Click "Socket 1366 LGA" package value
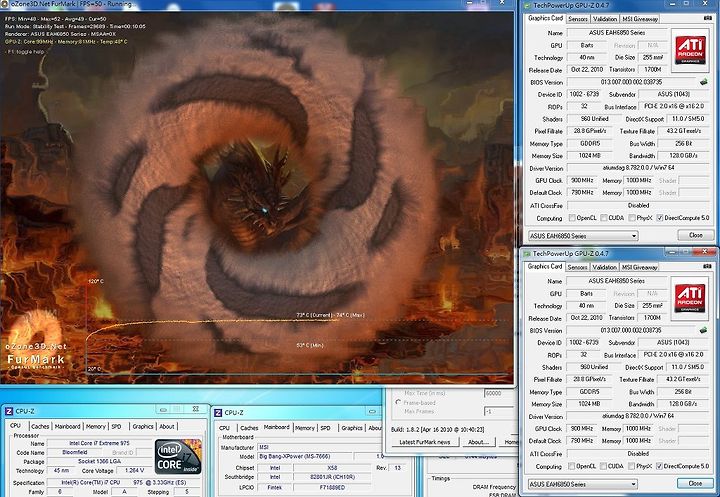The height and width of the screenshot is (497, 720). click(x=99, y=461)
